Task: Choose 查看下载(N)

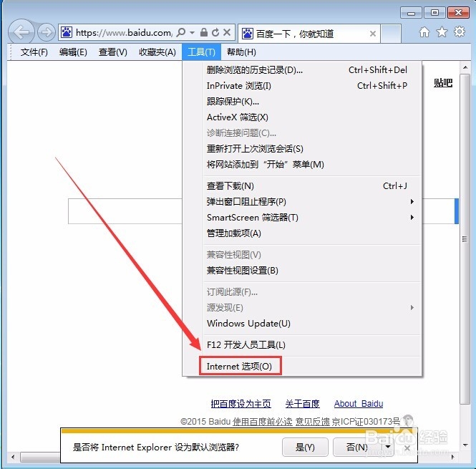Action: [x=302, y=186]
